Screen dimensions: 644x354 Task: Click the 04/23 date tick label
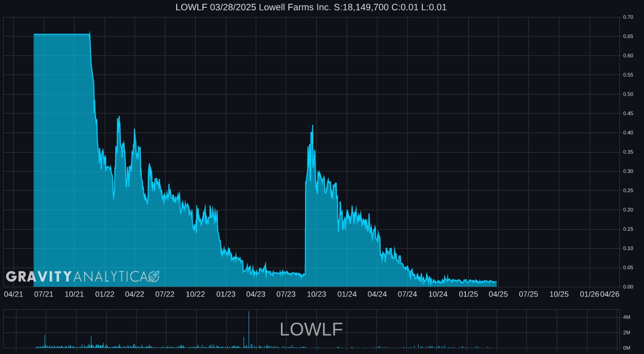click(256, 294)
